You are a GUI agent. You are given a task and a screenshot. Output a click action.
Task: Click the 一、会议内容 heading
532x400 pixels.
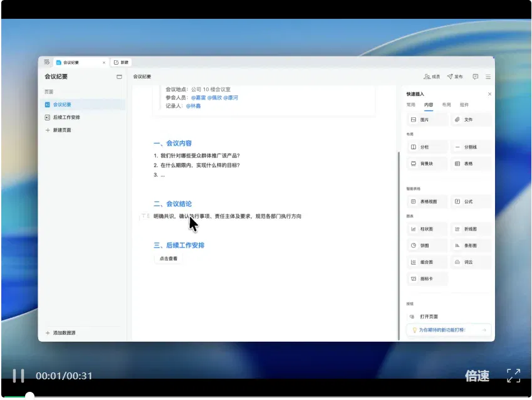tap(173, 144)
